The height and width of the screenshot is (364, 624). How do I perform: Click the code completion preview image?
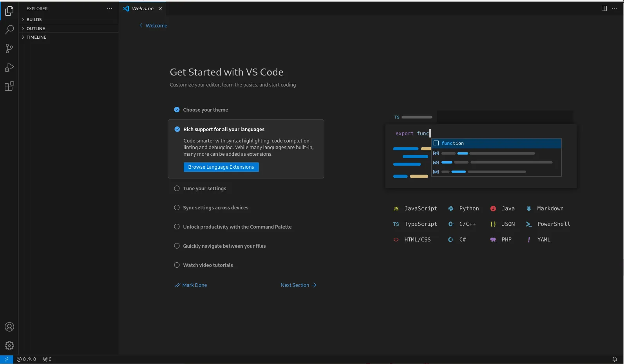(x=481, y=149)
